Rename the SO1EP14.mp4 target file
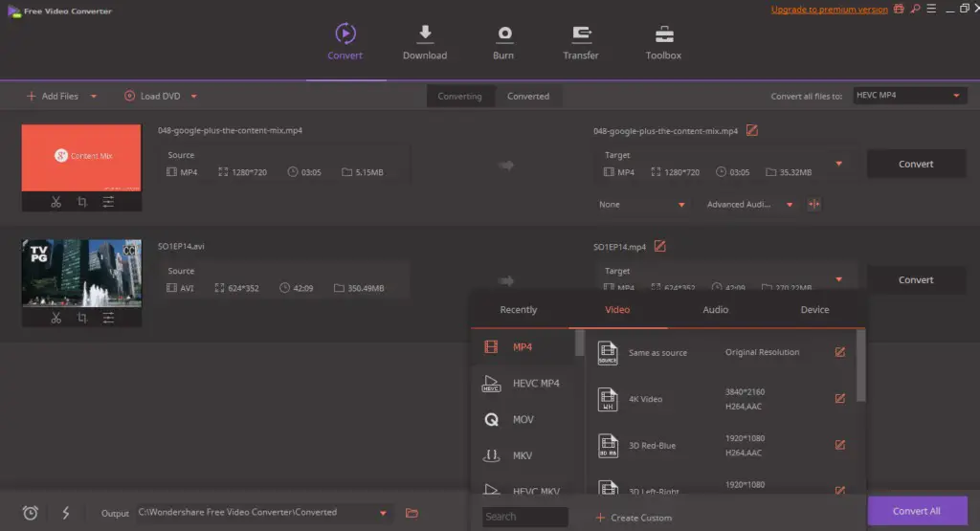 click(660, 246)
